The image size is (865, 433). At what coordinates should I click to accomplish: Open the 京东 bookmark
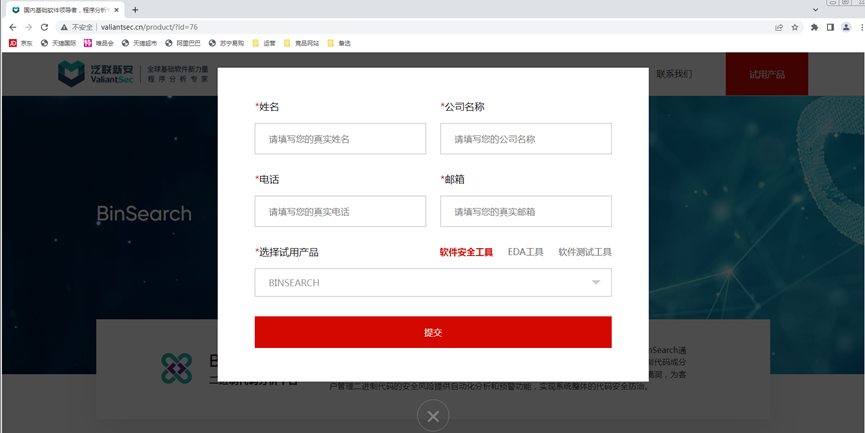pyautogui.click(x=21, y=43)
